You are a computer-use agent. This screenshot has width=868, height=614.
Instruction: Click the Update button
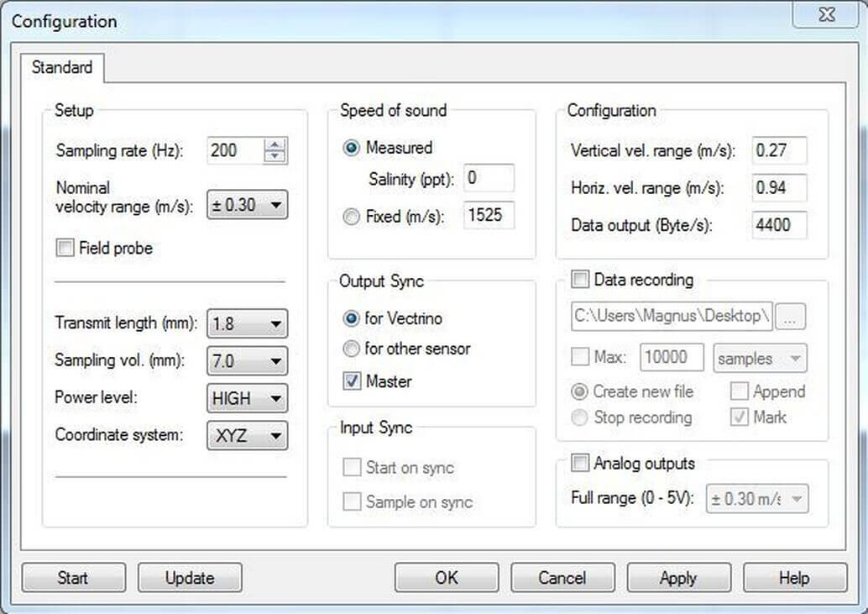pyautogui.click(x=190, y=577)
